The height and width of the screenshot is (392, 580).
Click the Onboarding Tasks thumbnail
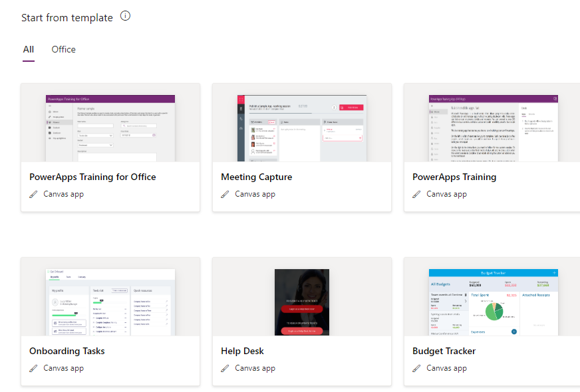(x=110, y=301)
